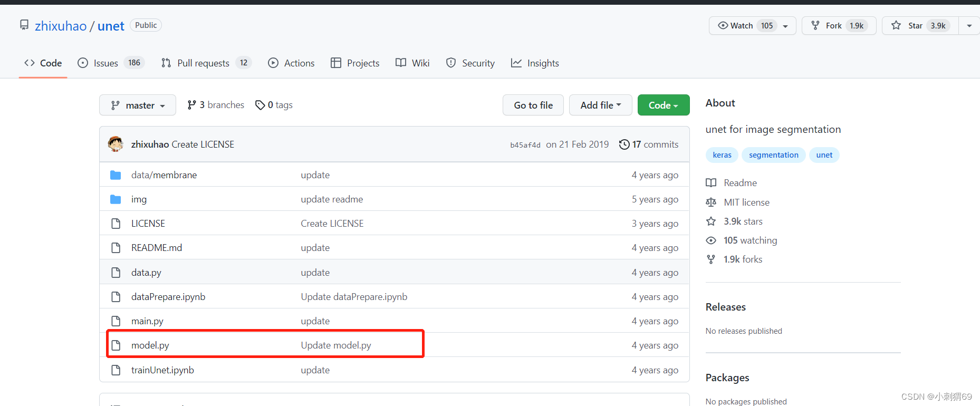Open the Projects tab
This screenshot has height=406, width=980.
pyautogui.click(x=355, y=63)
